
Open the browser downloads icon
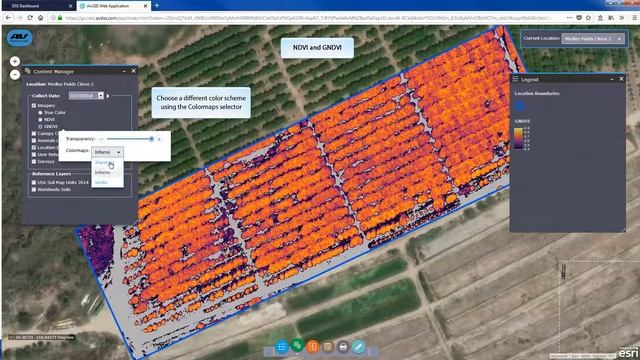[x=600, y=18]
